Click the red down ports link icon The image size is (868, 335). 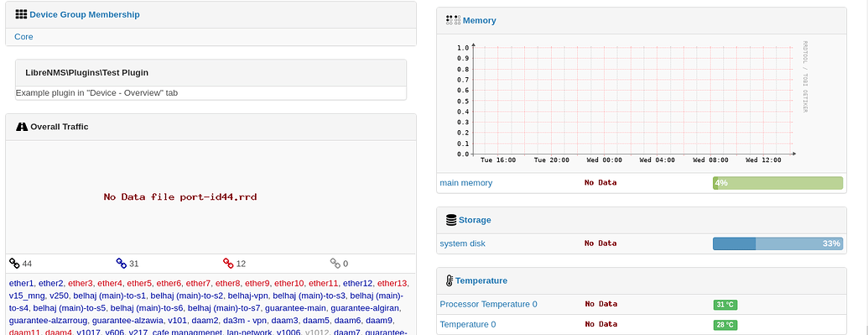click(228, 263)
